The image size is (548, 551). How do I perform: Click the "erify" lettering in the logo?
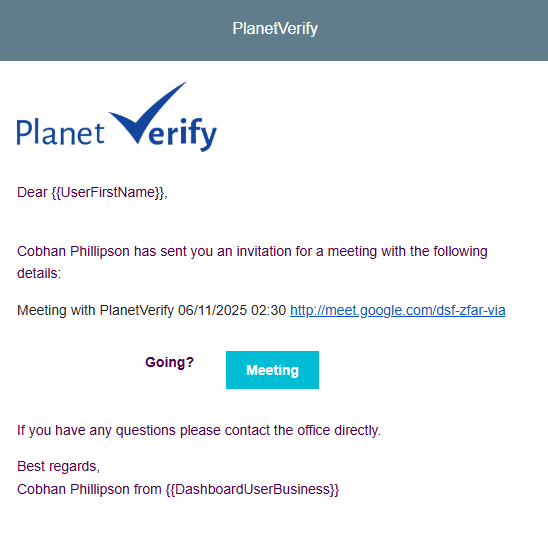click(182, 134)
